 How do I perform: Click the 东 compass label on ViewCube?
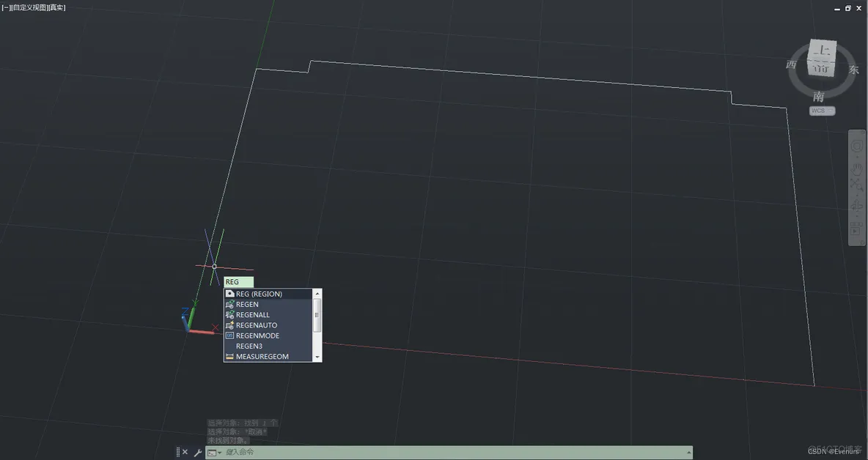[x=853, y=70]
